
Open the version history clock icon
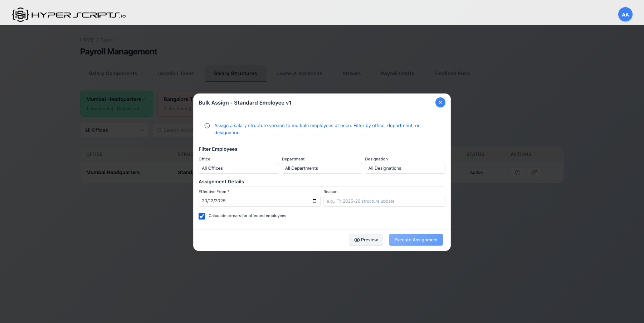(x=517, y=172)
